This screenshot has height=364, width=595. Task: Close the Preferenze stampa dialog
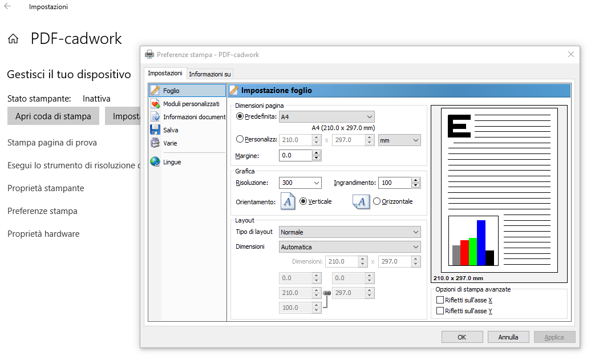(570, 54)
